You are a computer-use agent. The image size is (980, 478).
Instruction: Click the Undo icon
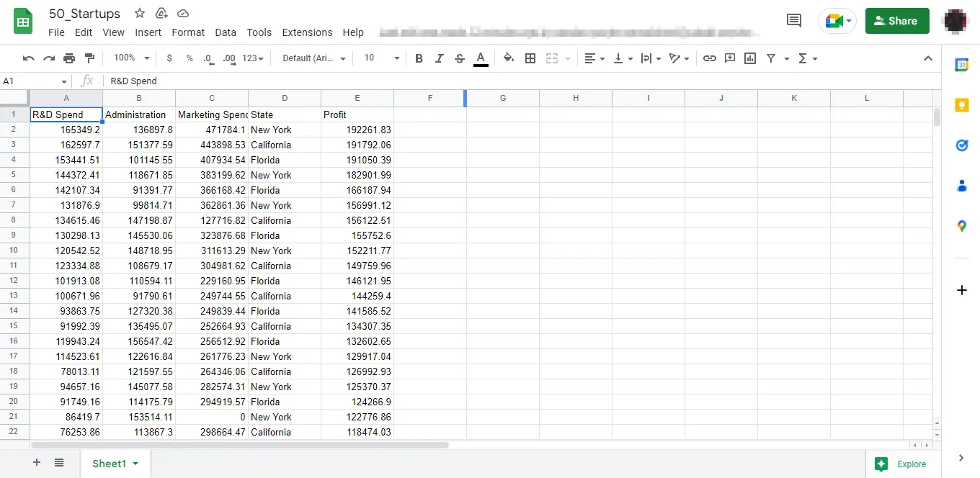pyautogui.click(x=29, y=58)
